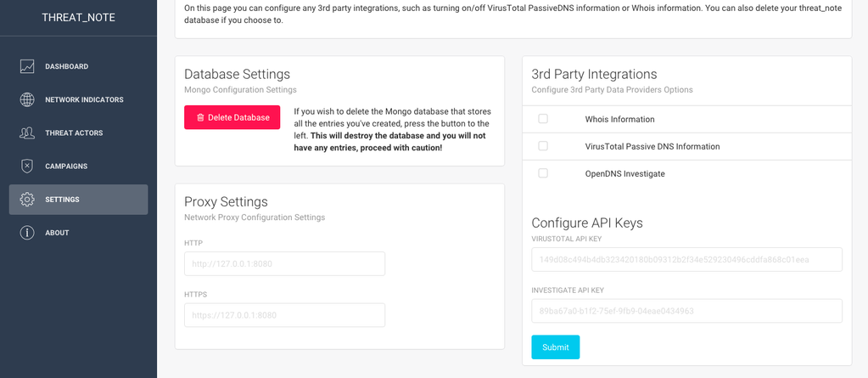Viewport: 868px width, 378px height.
Task: Click the Campaigns shield icon
Action: pyautogui.click(x=27, y=166)
